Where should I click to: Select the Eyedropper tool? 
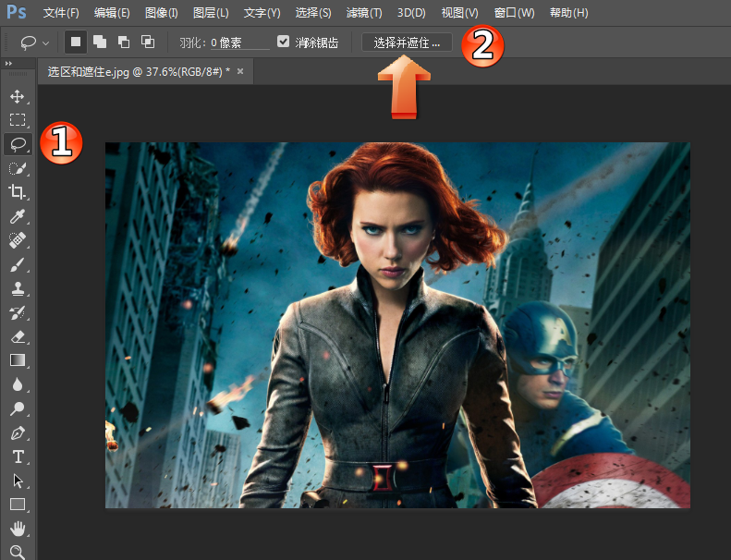click(x=17, y=216)
